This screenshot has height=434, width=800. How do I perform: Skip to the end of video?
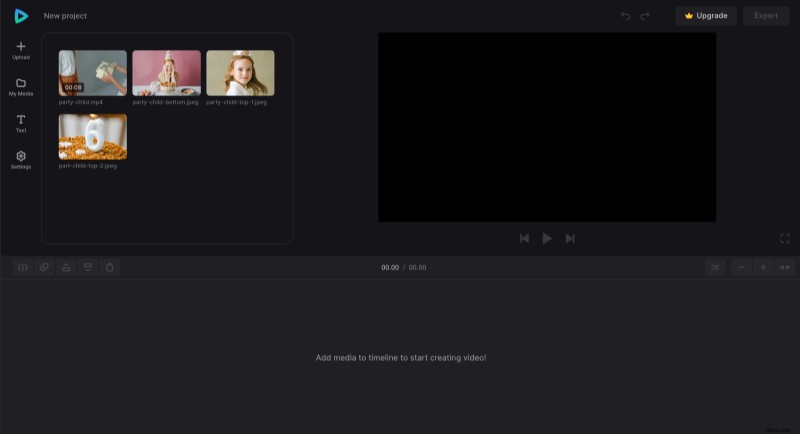pos(570,238)
